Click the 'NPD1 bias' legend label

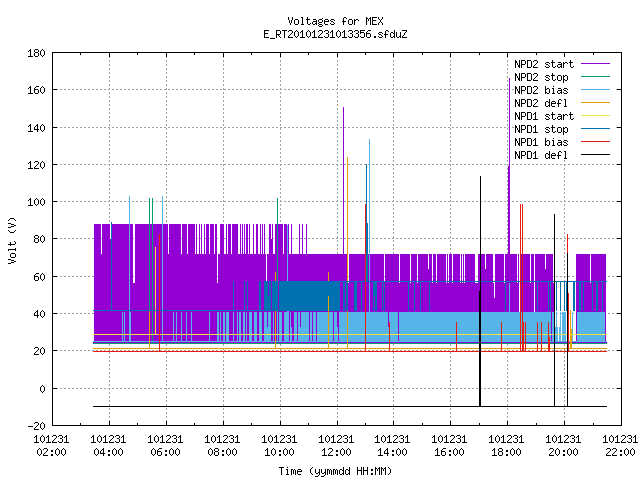tap(541, 142)
